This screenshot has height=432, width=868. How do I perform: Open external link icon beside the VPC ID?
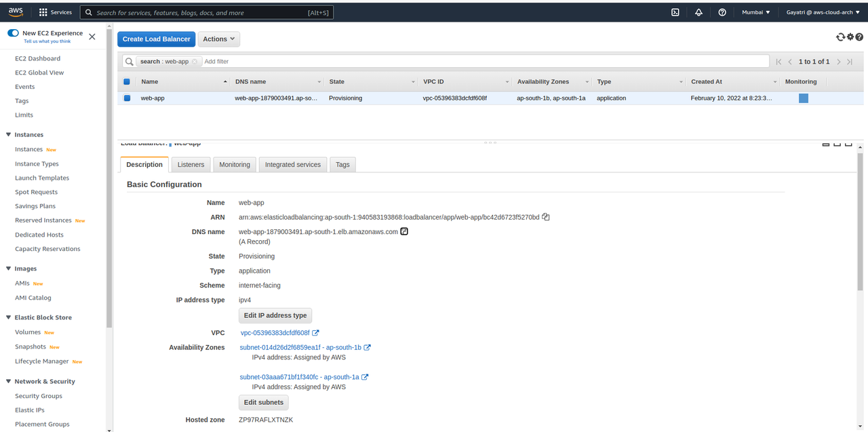[x=315, y=333]
